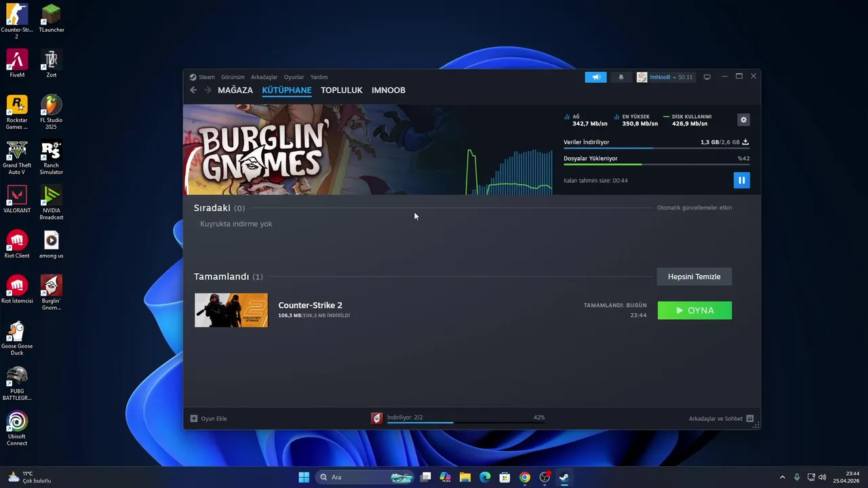Open Ranch Simulator desktop icon
This screenshot has width=868, height=488.
[52, 157]
